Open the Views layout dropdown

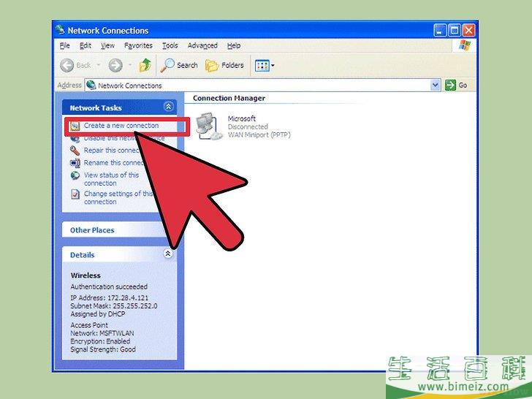click(x=265, y=66)
